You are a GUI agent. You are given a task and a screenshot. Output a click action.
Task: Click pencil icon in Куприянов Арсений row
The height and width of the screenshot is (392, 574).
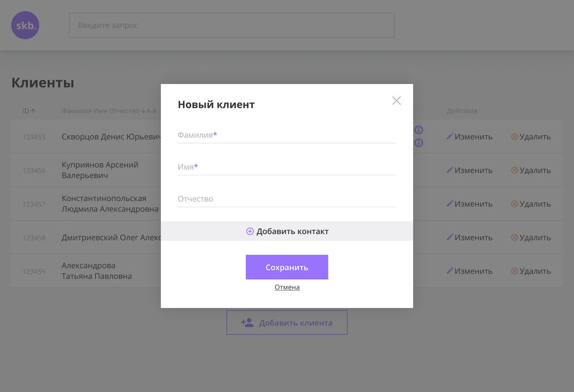(x=449, y=170)
